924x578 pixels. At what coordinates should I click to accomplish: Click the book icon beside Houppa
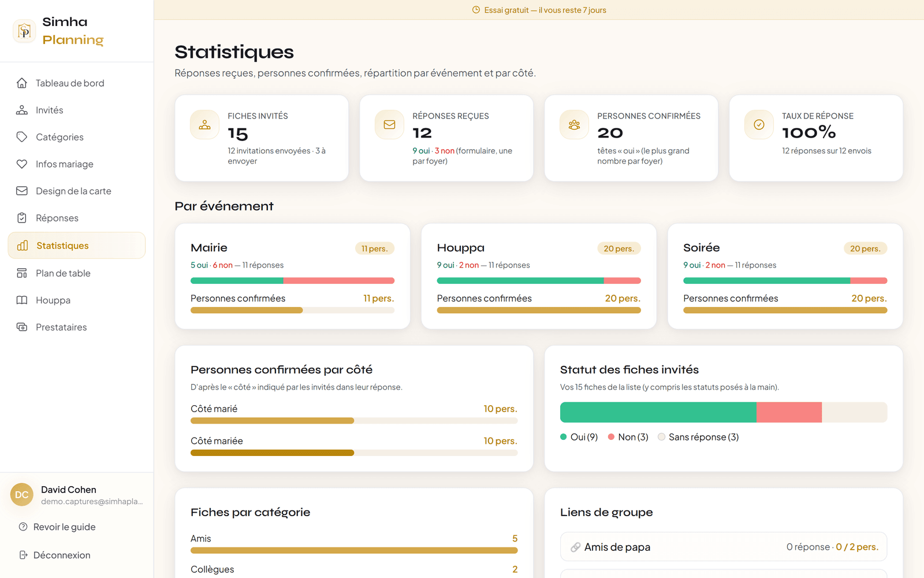(22, 300)
